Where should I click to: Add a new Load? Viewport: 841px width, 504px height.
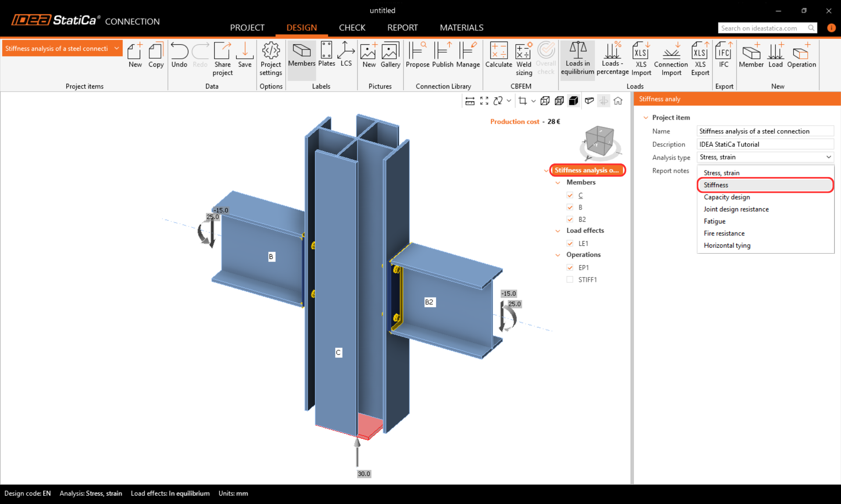pos(775,55)
